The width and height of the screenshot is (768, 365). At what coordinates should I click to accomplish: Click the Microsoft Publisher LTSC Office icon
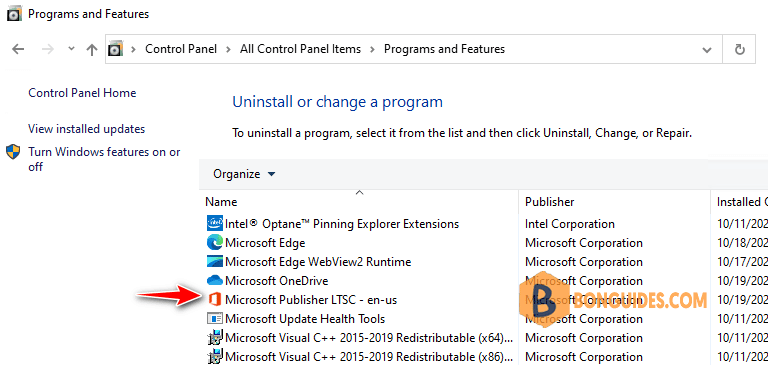pyautogui.click(x=215, y=299)
